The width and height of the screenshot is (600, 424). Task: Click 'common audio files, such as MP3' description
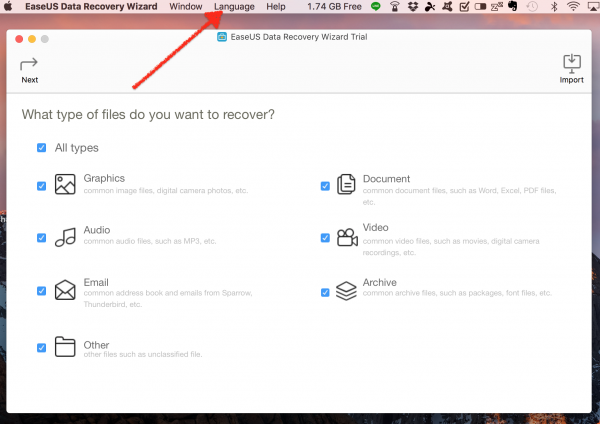click(150, 241)
